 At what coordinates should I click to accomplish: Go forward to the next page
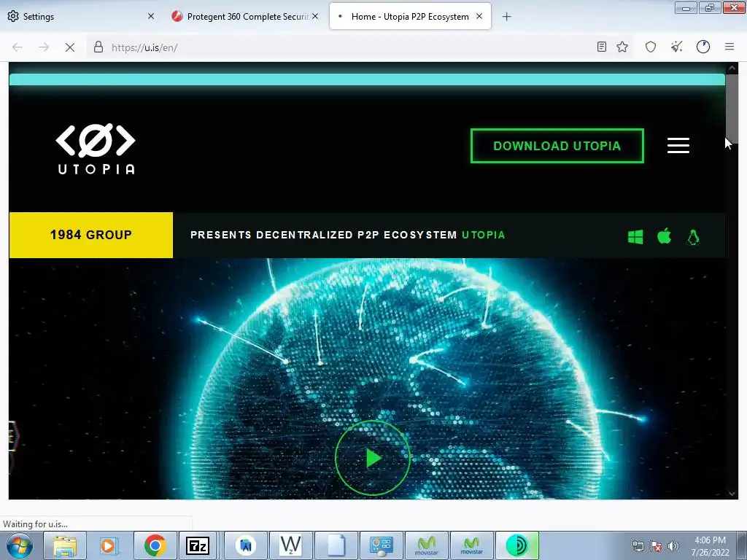(x=44, y=47)
